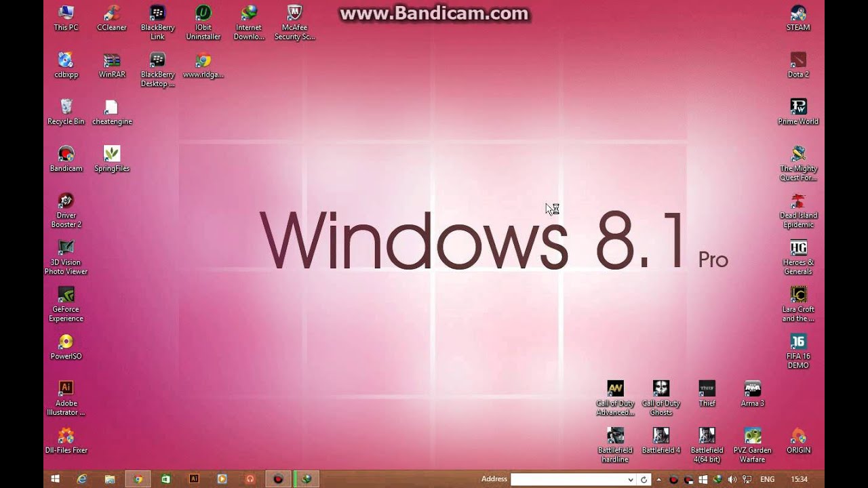Open Windows Store from taskbar
Viewport: 868px width, 488px height.
pos(165,479)
